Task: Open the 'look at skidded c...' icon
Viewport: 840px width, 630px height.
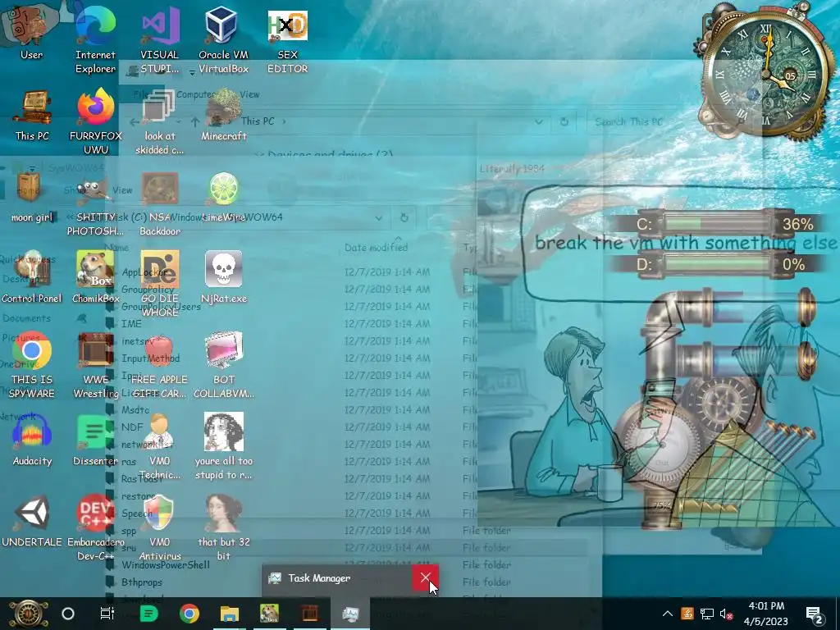Action: [x=160, y=121]
